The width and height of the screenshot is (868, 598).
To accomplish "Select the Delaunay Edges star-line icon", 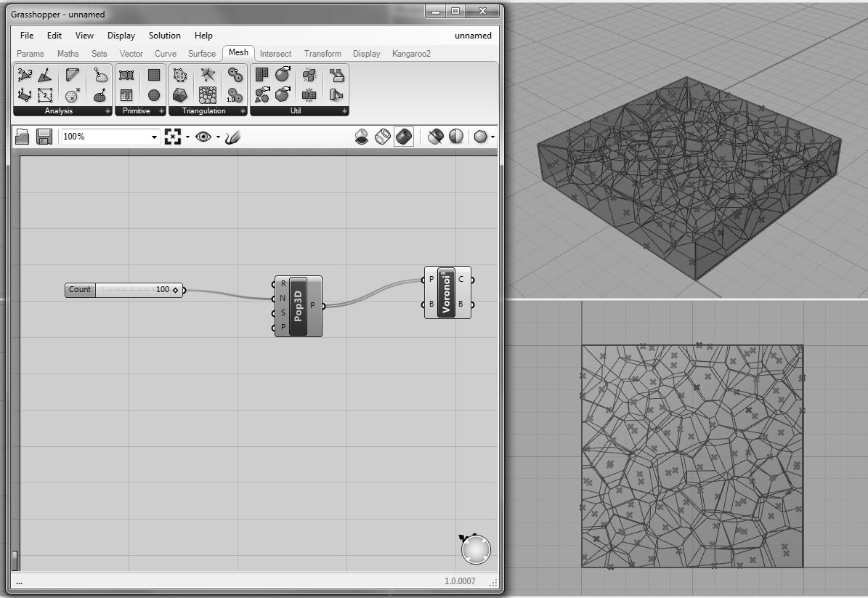I will pos(208,75).
